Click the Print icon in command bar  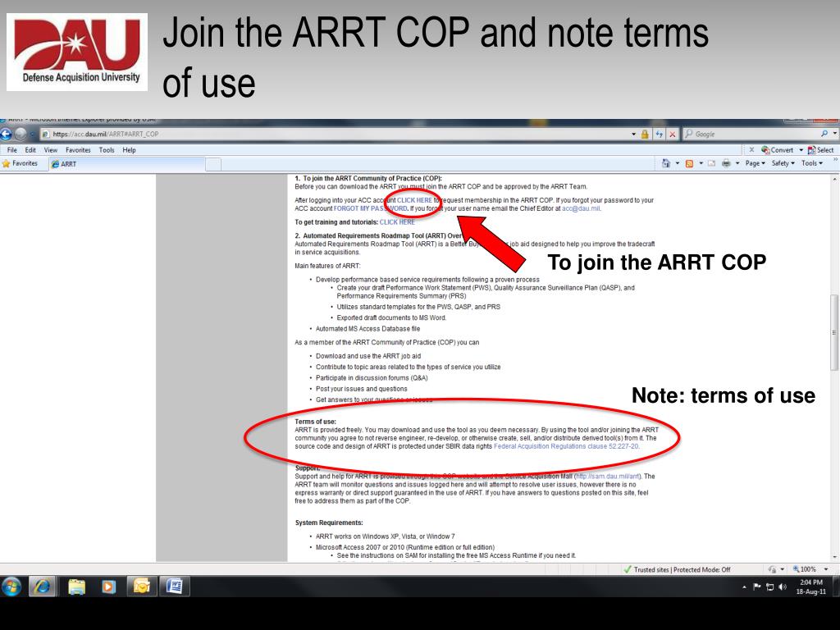[x=726, y=163]
